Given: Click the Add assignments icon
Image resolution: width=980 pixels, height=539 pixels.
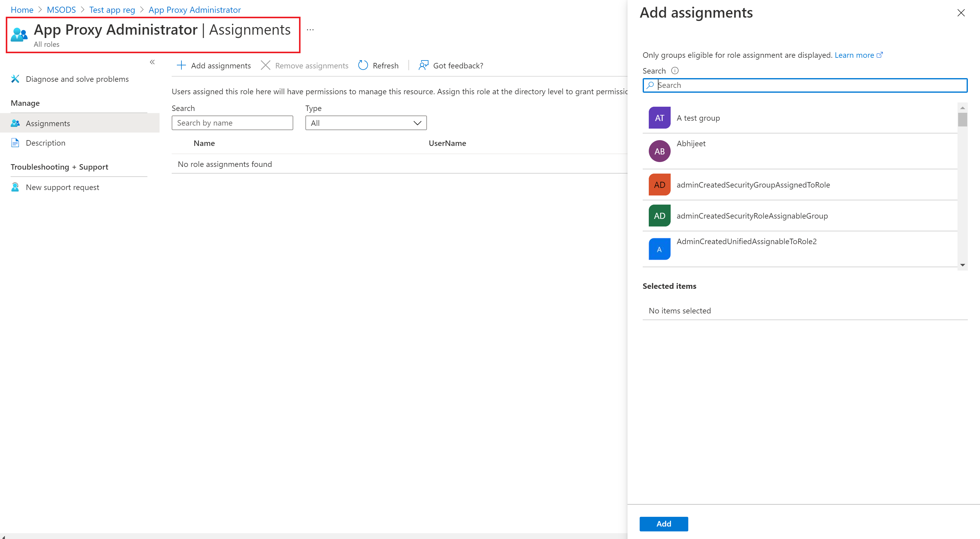Looking at the screenshot, I should (x=181, y=65).
